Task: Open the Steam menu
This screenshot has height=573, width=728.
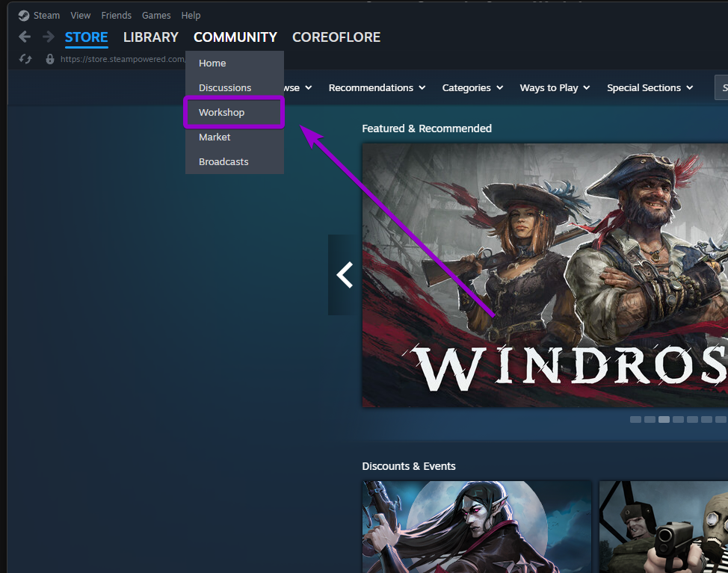Action: pyautogui.click(x=46, y=15)
